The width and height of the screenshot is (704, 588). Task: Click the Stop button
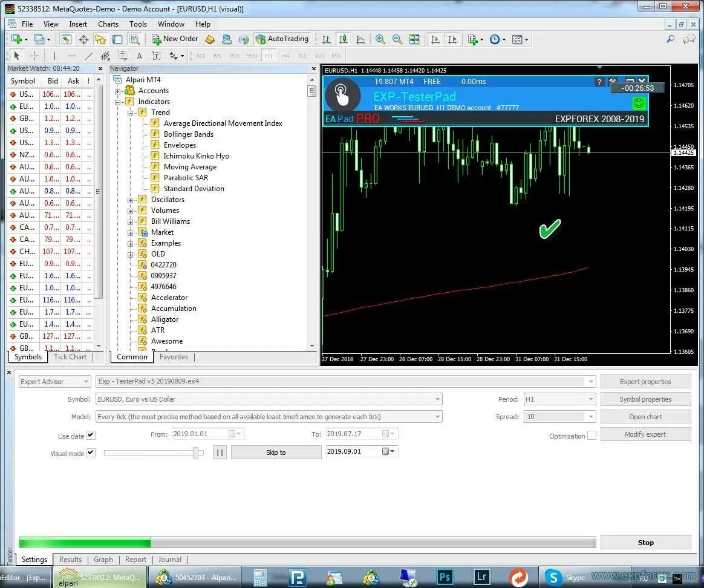[645, 542]
